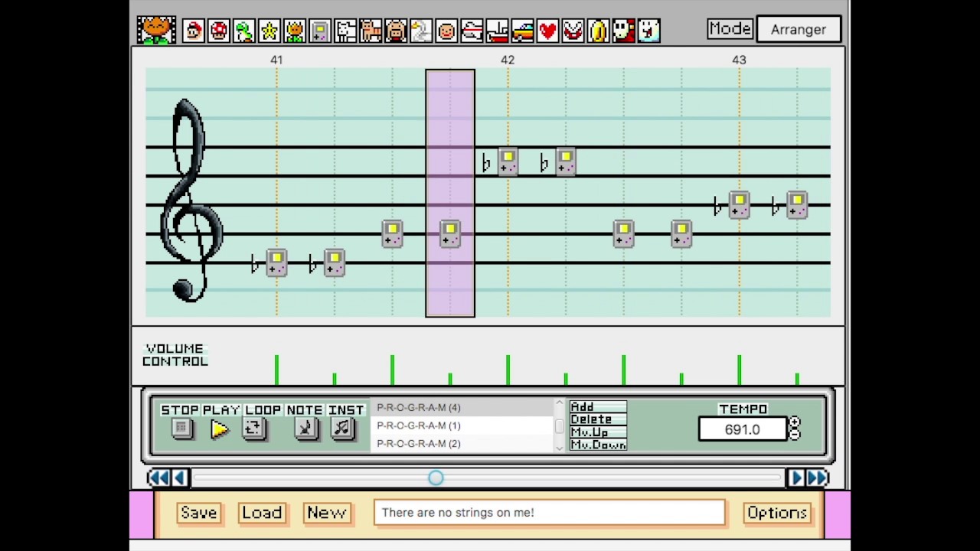Image resolution: width=980 pixels, height=551 pixels.
Task: Select the Mario instrument icon
Action: (194, 31)
